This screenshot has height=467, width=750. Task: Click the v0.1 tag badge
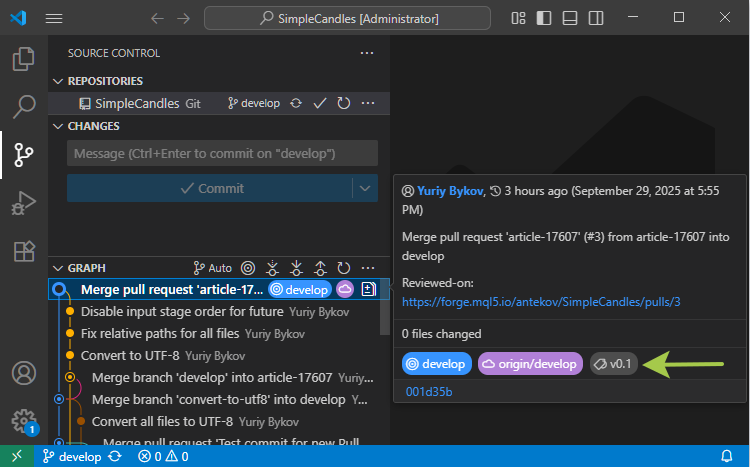pyautogui.click(x=614, y=364)
